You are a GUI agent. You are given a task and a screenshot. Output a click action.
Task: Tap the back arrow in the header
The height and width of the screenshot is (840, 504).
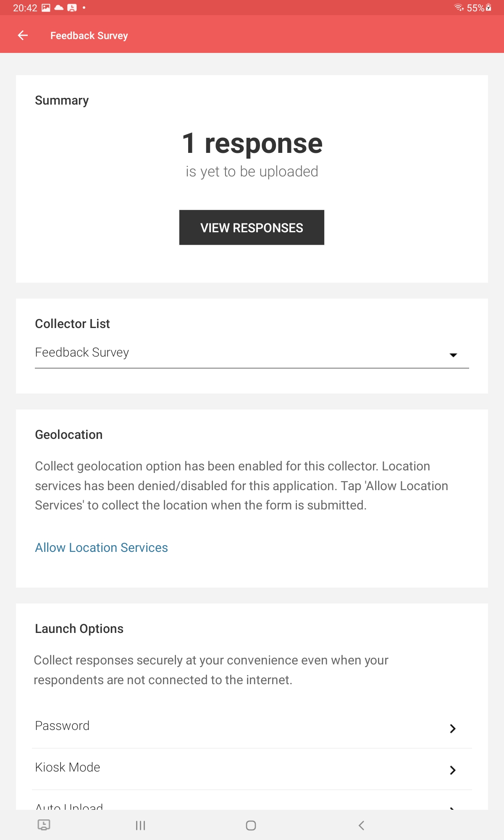pyautogui.click(x=23, y=36)
